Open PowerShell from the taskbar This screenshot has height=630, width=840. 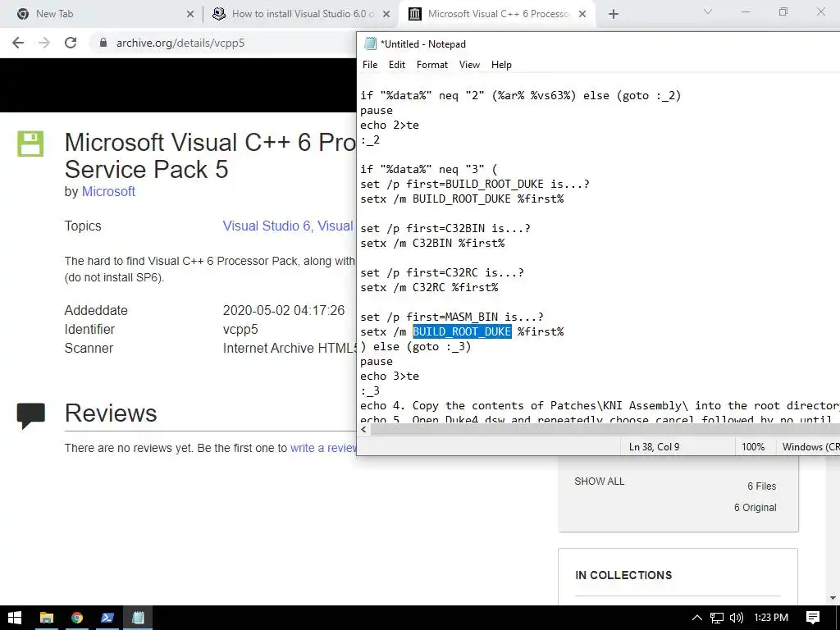tap(107, 618)
